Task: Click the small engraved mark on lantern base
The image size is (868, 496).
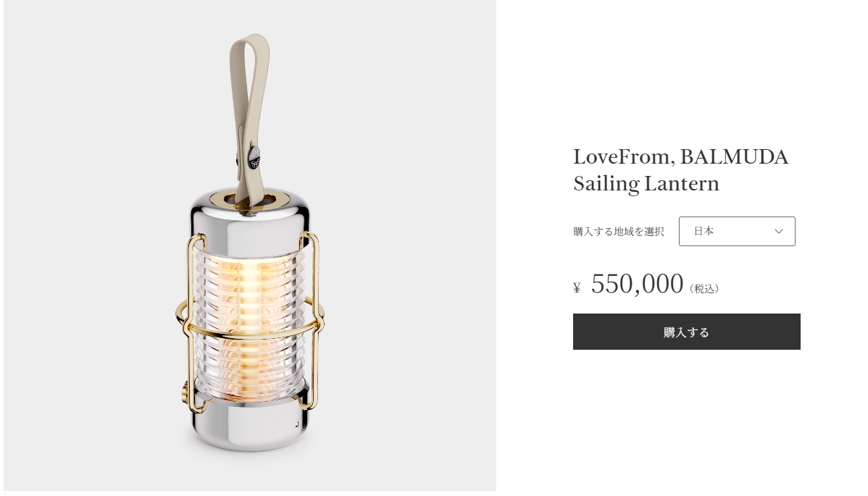Action: pos(297,424)
